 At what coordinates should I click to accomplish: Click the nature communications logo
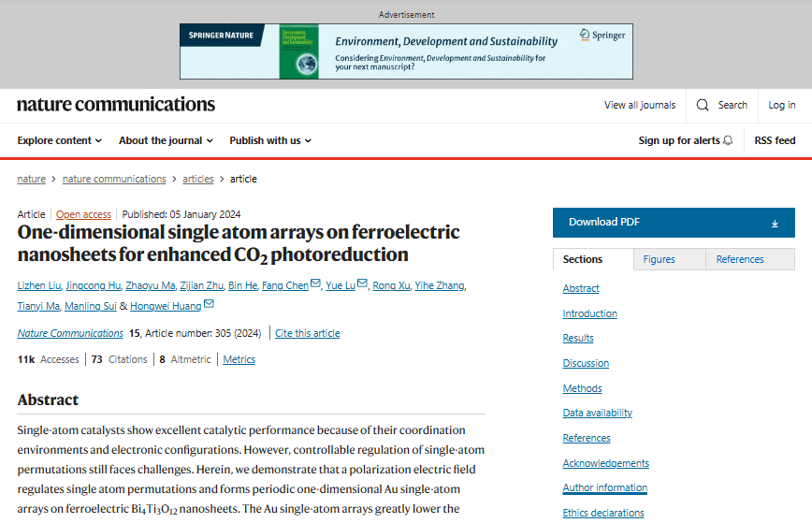tap(116, 104)
